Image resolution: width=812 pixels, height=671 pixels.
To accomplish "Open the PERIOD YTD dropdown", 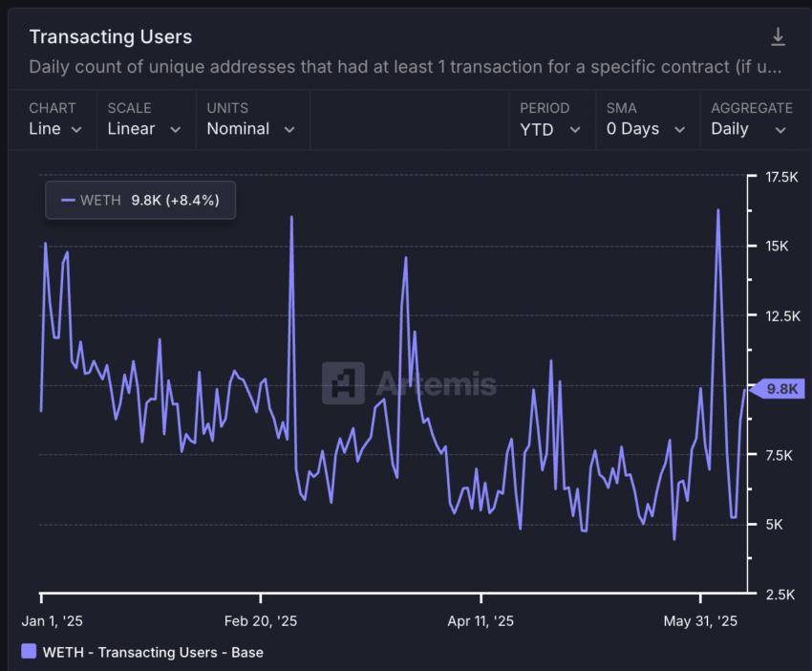I will coord(551,128).
